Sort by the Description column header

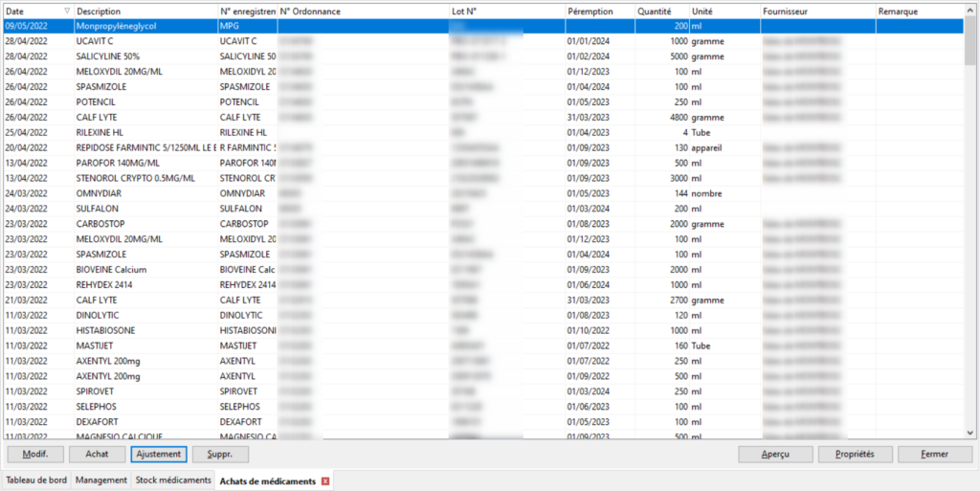144,11
